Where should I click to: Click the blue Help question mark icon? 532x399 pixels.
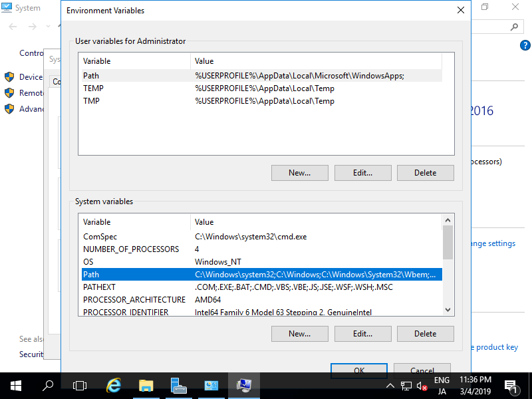[525, 45]
